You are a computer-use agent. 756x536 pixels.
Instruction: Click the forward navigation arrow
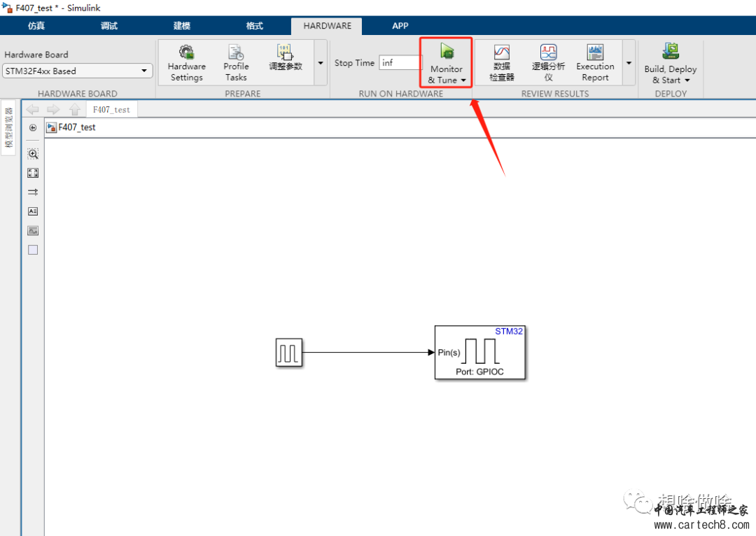pos(53,110)
